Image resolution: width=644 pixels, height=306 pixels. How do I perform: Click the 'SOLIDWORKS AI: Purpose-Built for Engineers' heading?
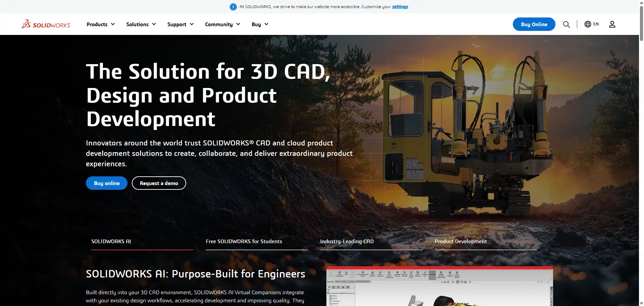pos(196,274)
